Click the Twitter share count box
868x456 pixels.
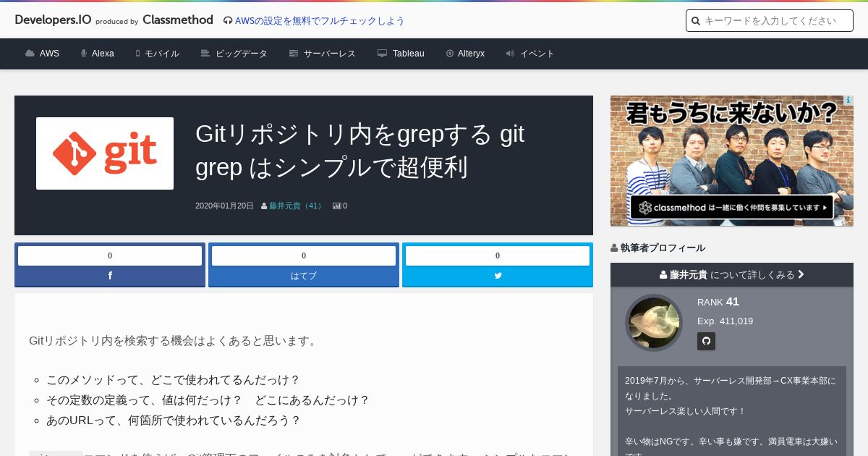(498, 256)
